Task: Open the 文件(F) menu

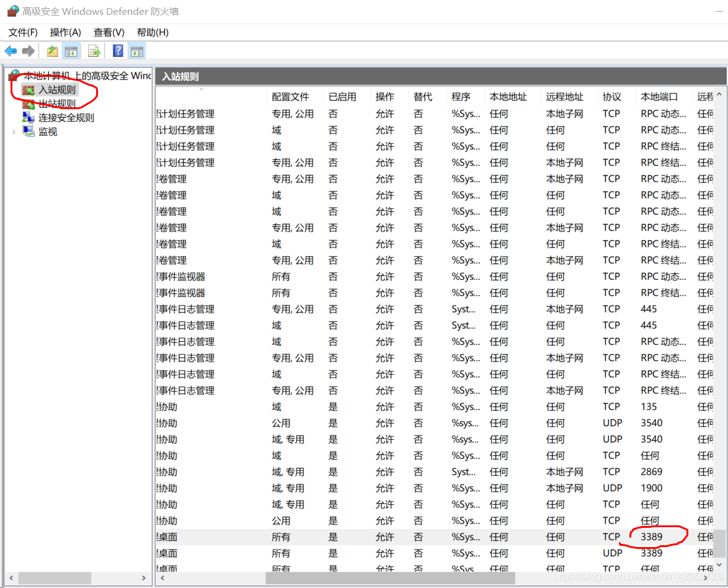Action: click(x=23, y=32)
